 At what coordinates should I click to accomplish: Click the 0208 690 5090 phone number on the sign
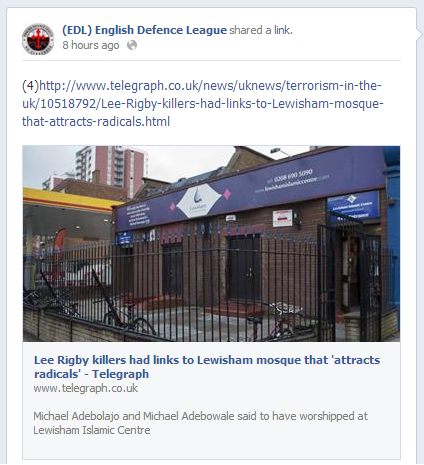(x=293, y=176)
